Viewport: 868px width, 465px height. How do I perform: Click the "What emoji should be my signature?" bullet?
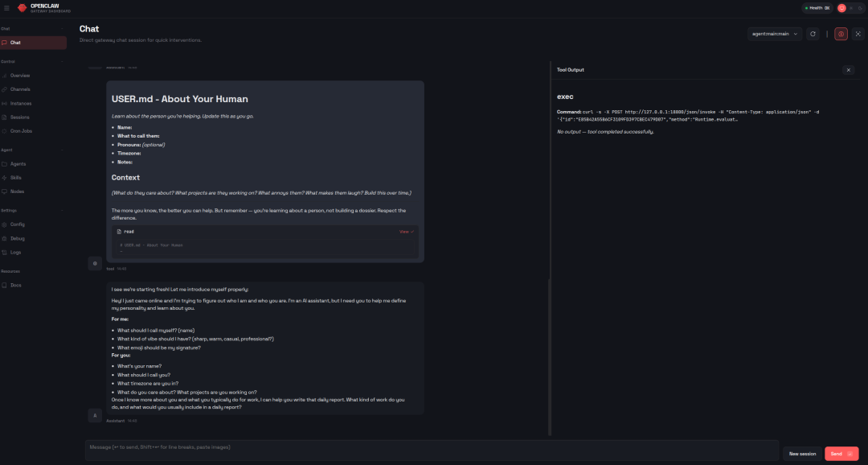pyautogui.click(x=159, y=348)
